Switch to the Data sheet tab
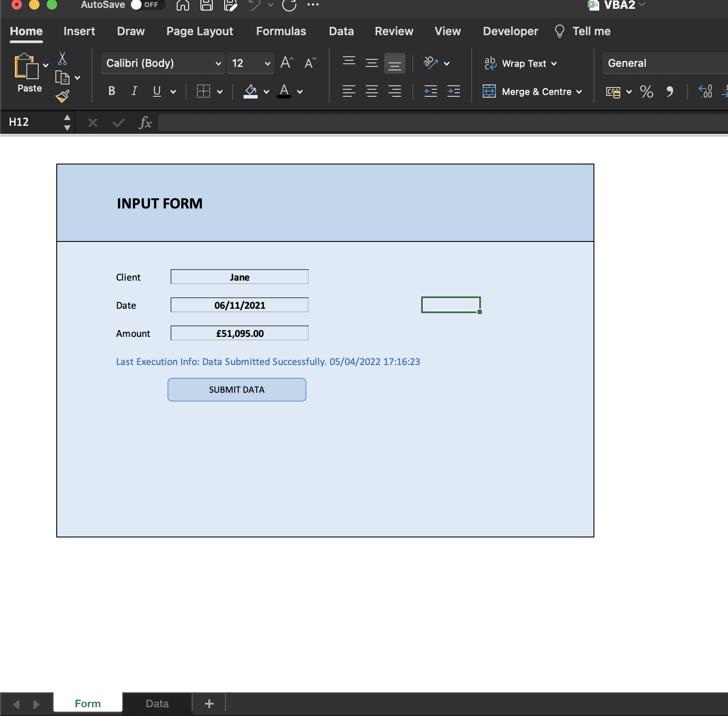 pyautogui.click(x=157, y=704)
